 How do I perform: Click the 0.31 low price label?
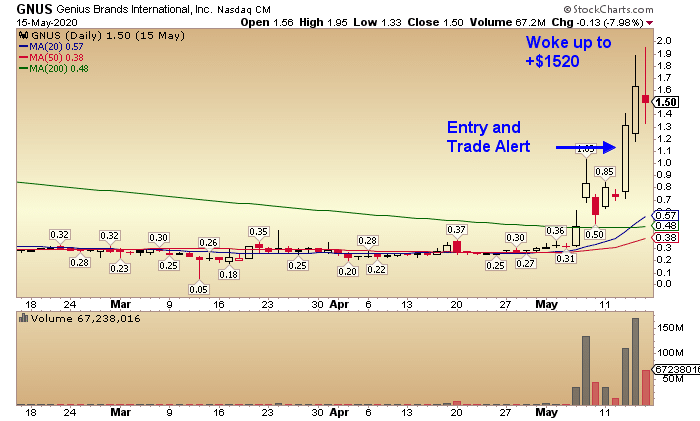566,258
